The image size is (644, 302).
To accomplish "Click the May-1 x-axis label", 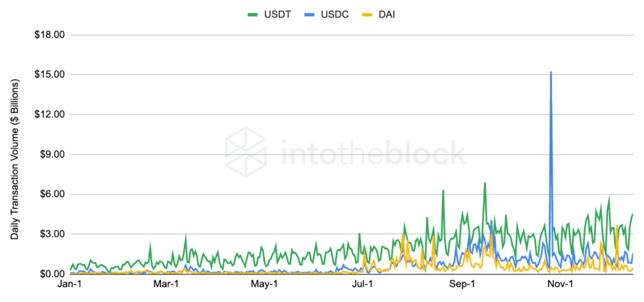I will tap(265, 284).
